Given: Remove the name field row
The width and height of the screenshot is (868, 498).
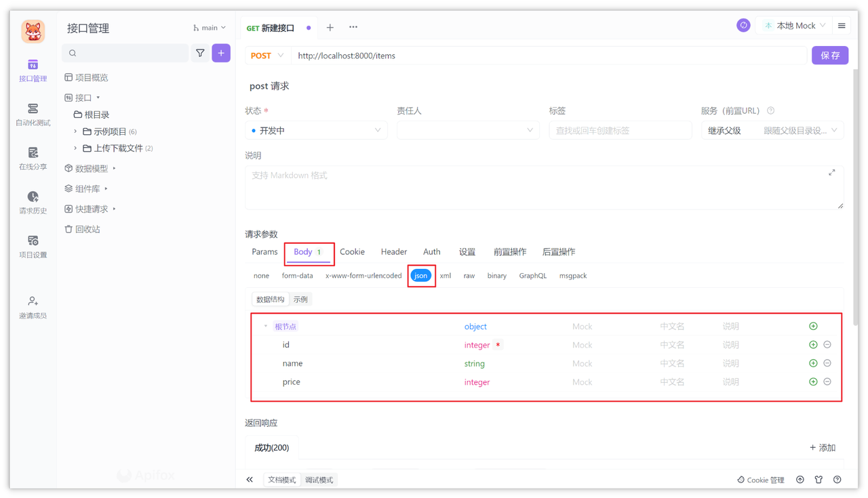Looking at the screenshot, I should [x=827, y=363].
